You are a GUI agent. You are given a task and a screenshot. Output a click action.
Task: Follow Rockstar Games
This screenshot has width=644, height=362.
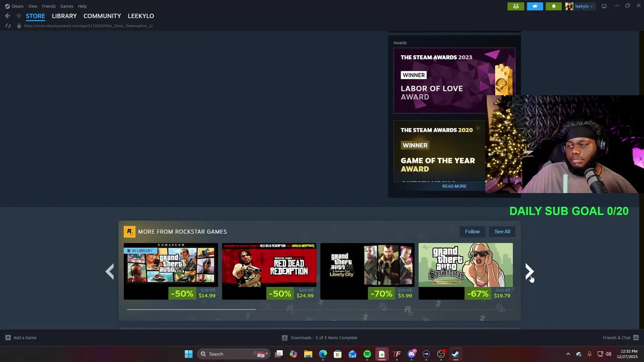[x=472, y=232]
